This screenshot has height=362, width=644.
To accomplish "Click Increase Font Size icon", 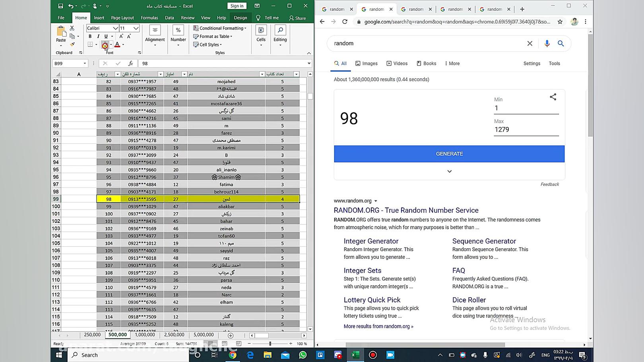I will (121, 36).
